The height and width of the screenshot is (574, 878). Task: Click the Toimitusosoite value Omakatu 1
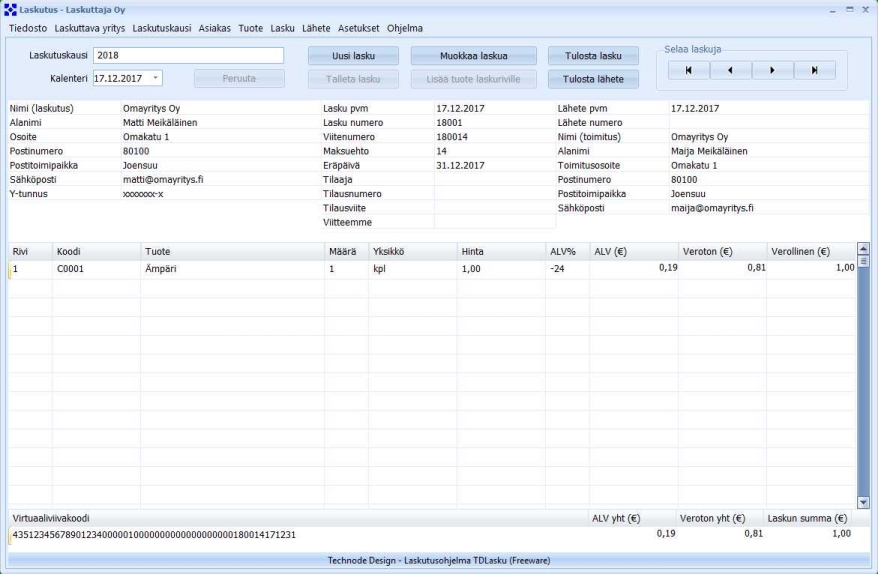(x=694, y=165)
